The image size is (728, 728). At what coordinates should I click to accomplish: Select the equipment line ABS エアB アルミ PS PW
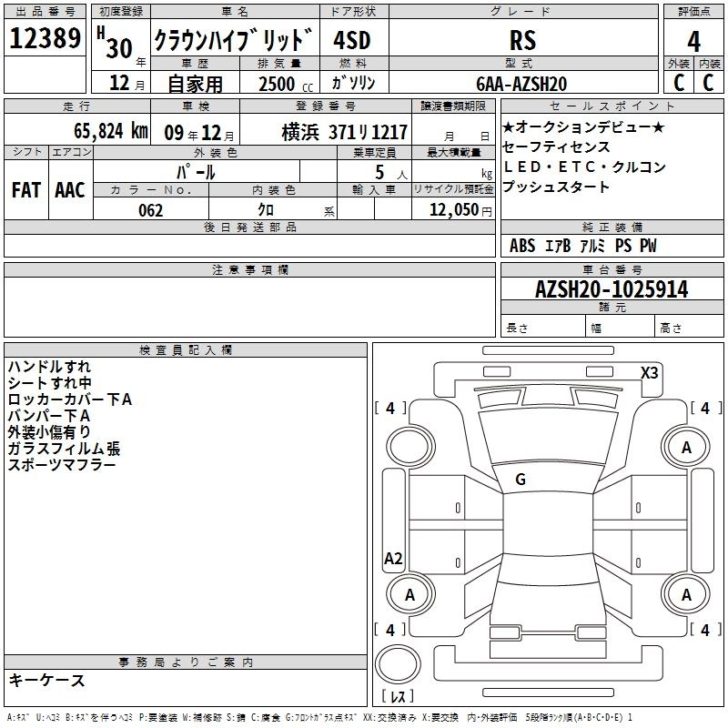pyautogui.click(x=583, y=246)
